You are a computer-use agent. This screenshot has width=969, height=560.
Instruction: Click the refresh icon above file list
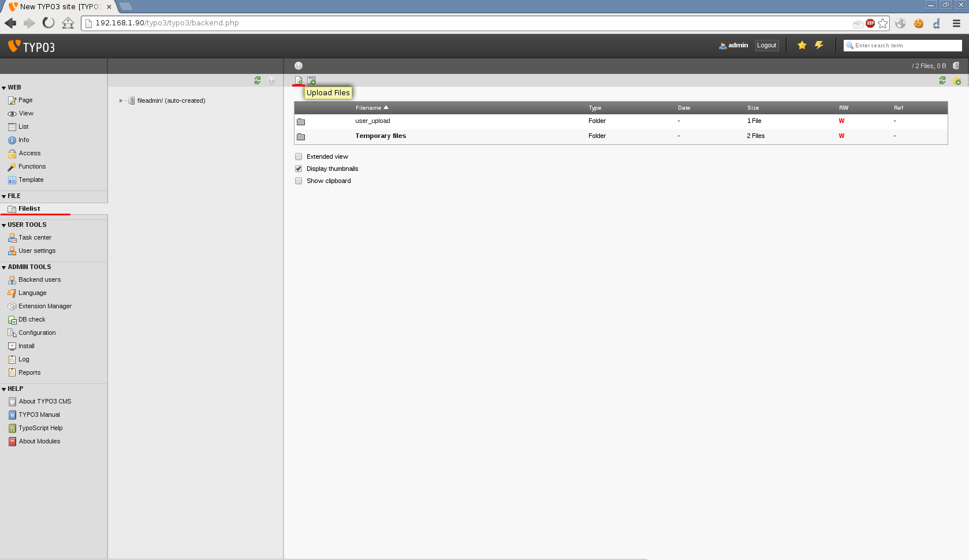click(x=942, y=80)
